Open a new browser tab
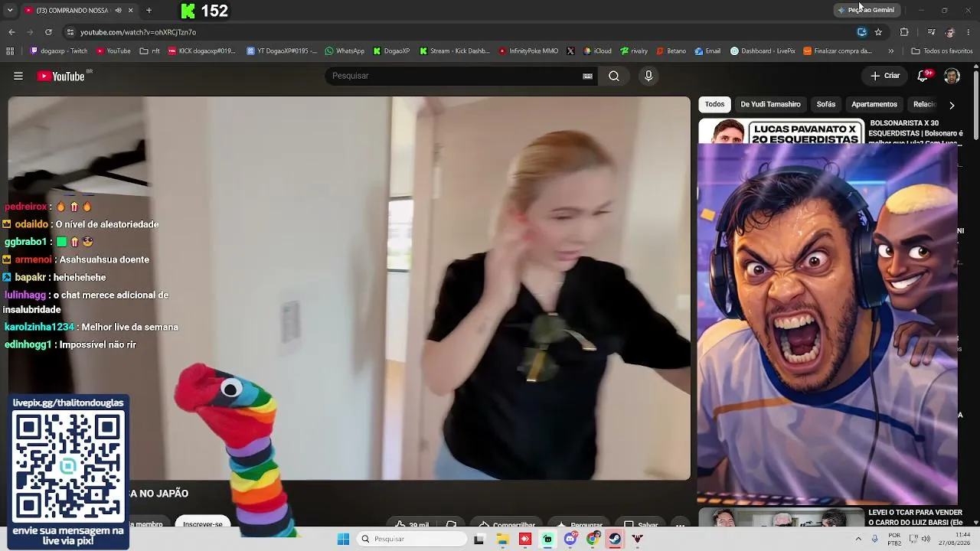This screenshot has height=551, width=980. (x=149, y=10)
